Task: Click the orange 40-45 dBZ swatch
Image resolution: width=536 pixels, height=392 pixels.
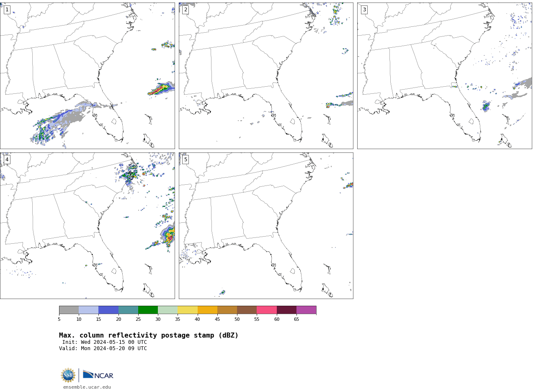Action: [x=207, y=310]
